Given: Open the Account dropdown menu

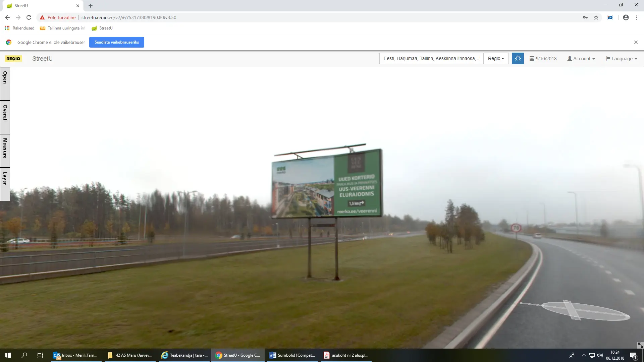Looking at the screenshot, I should [x=581, y=59].
